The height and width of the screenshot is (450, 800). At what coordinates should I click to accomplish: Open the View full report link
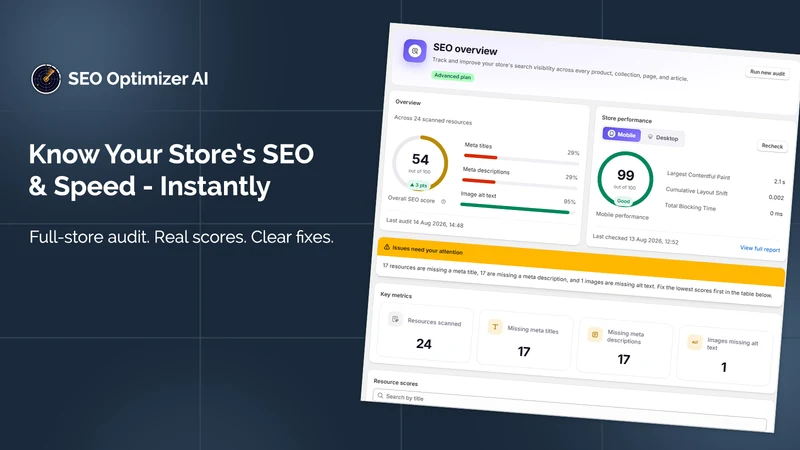coord(760,248)
